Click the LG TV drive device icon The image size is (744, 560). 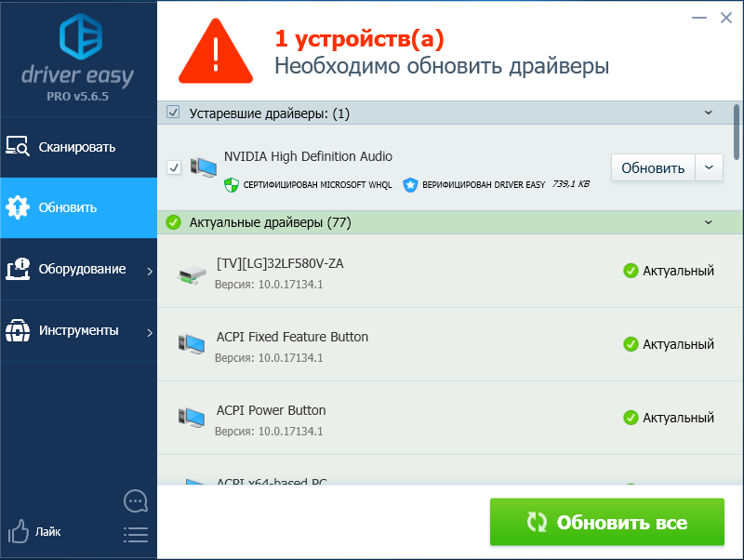pyautogui.click(x=192, y=274)
